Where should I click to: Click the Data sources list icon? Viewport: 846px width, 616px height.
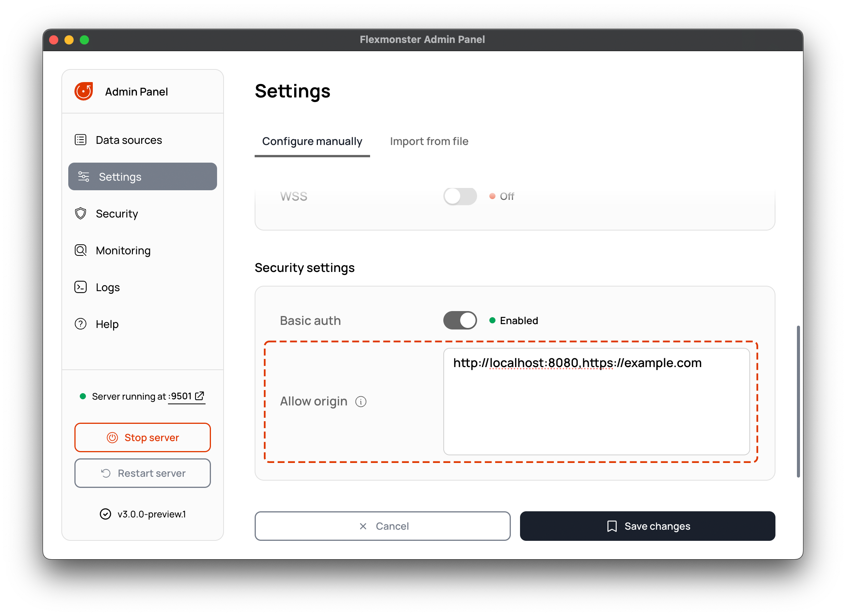[81, 140]
